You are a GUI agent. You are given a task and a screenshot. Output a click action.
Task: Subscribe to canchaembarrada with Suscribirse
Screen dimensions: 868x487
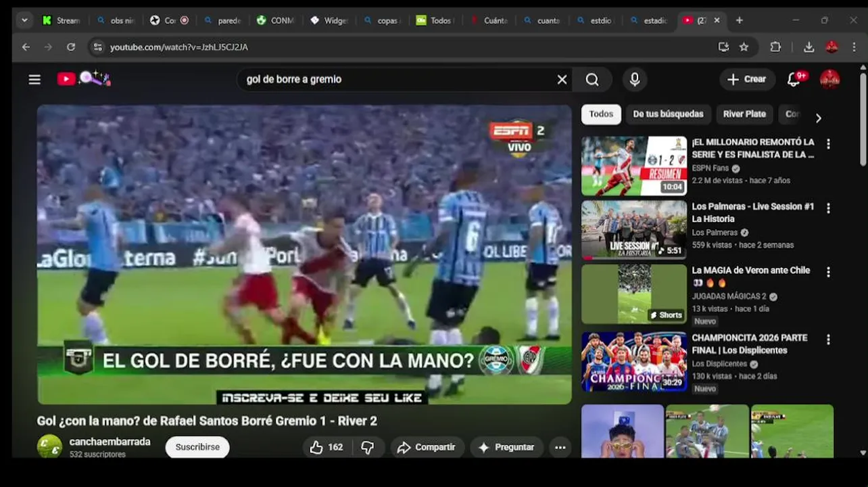(197, 447)
